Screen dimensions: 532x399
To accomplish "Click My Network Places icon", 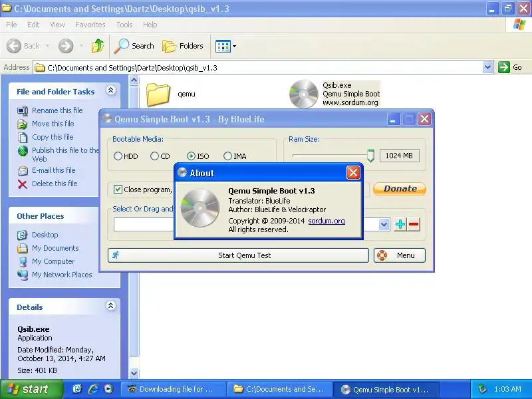I will click(x=23, y=275).
